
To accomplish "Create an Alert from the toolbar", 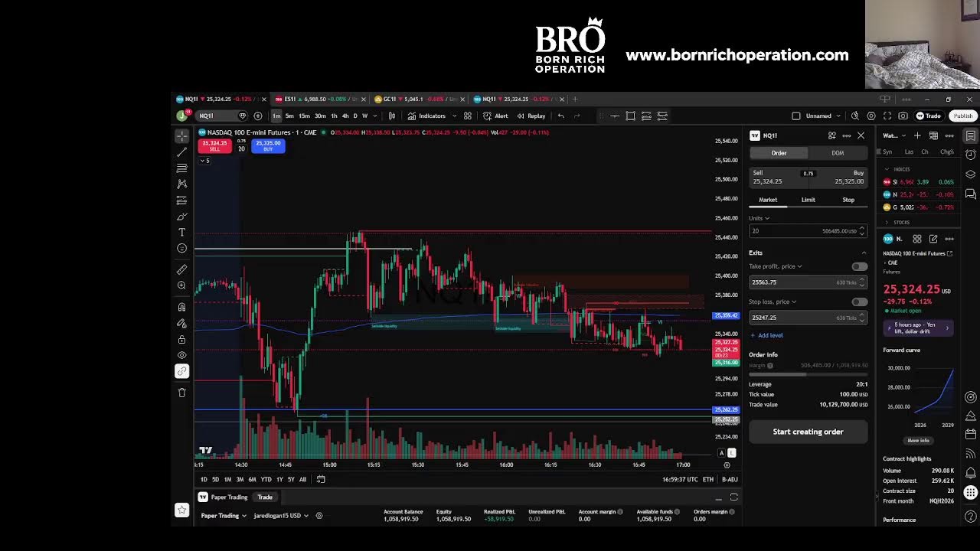I will point(495,116).
